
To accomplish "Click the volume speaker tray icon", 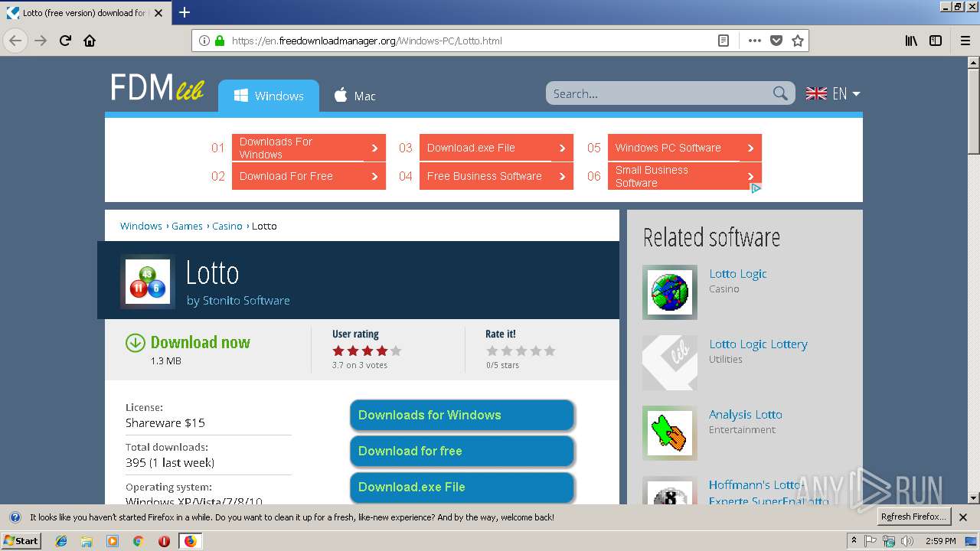I will tap(907, 541).
